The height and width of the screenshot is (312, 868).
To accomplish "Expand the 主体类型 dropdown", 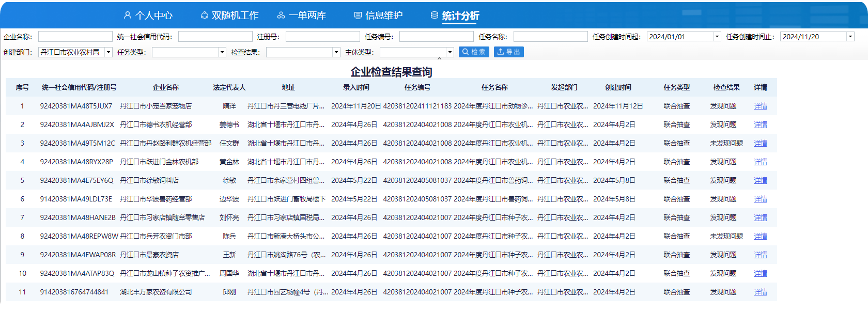I will [450, 52].
